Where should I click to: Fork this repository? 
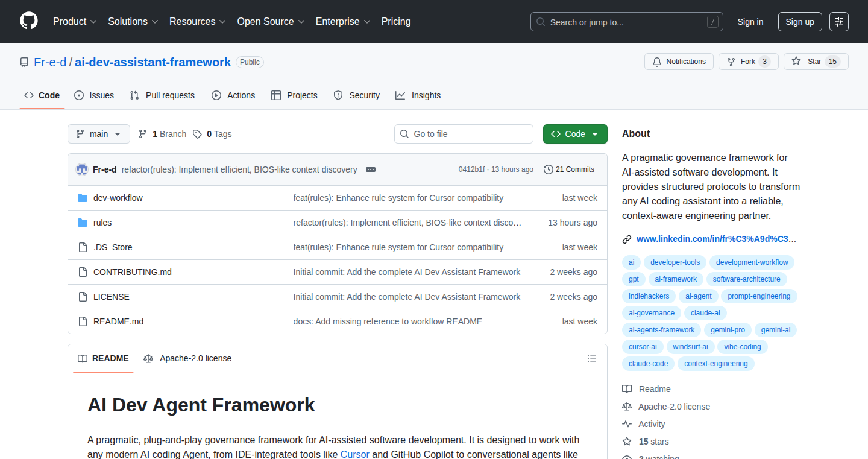(x=748, y=62)
